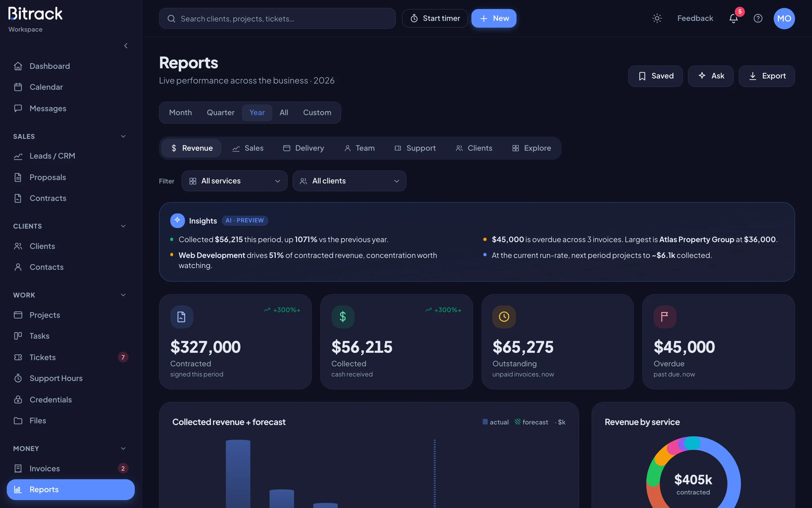This screenshot has height=508, width=812.
Task: Focus the search clients, projects, tickets field
Action: click(x=277, y=18)
